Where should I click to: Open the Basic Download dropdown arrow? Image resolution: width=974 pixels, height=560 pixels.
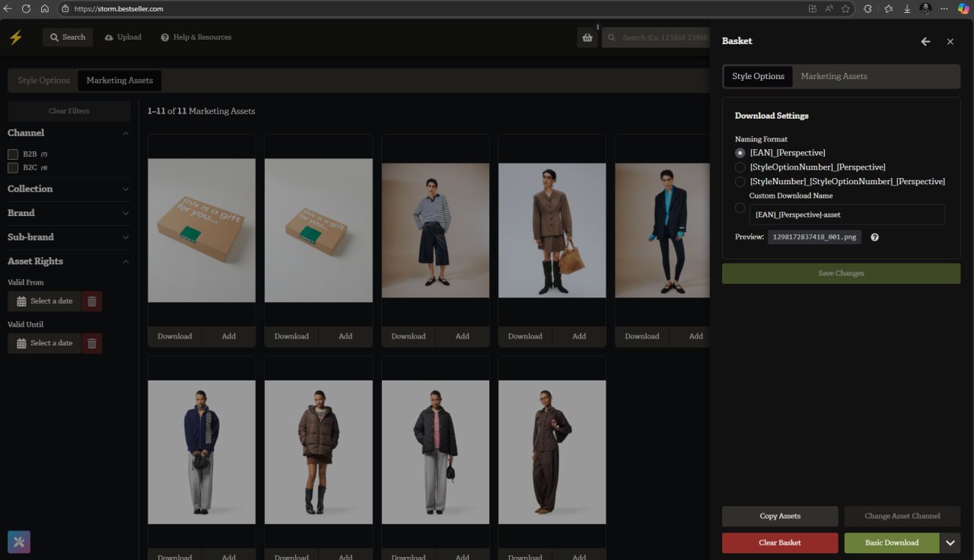click(x=950, y=542)
